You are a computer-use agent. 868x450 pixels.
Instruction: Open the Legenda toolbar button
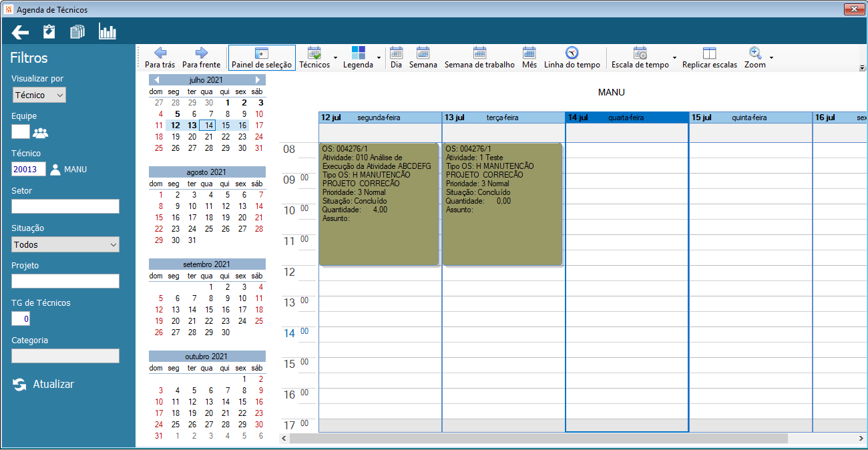pyautogui.click(x=359, y=58)
